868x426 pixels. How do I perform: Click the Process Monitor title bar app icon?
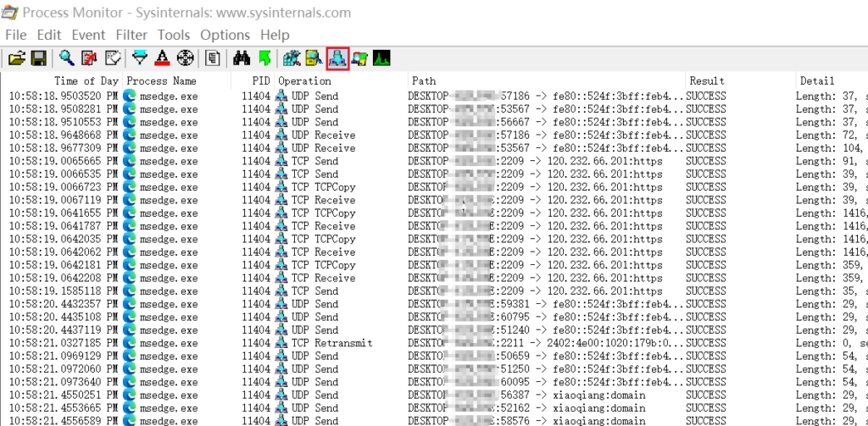[10, 12]
